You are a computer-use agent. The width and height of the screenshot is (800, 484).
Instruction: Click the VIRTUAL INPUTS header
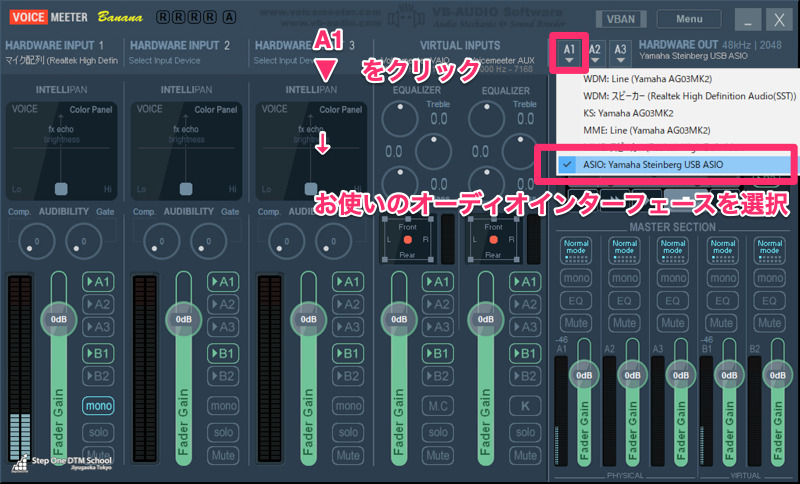click(x=460, y=45)
